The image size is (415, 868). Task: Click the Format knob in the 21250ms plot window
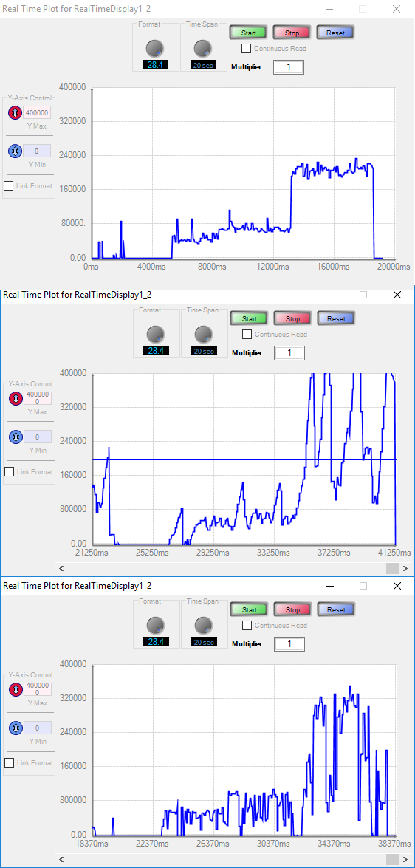pyautogui.click(x=156, y=334)
